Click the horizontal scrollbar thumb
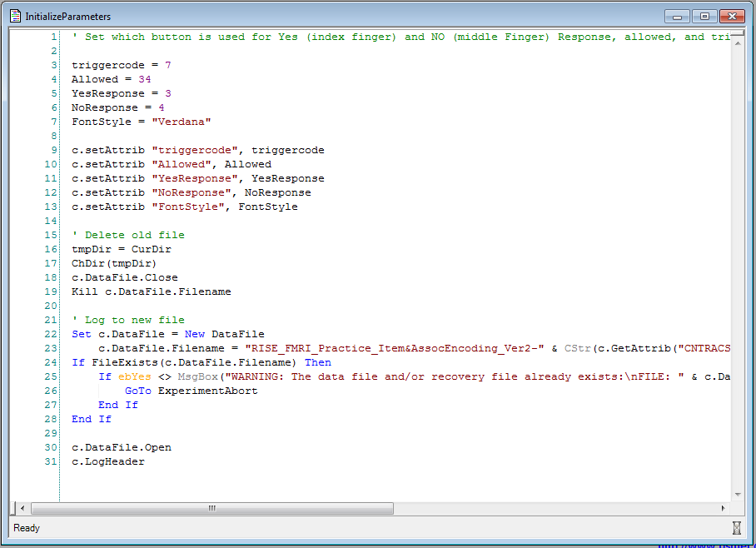 tap(212, 508)
